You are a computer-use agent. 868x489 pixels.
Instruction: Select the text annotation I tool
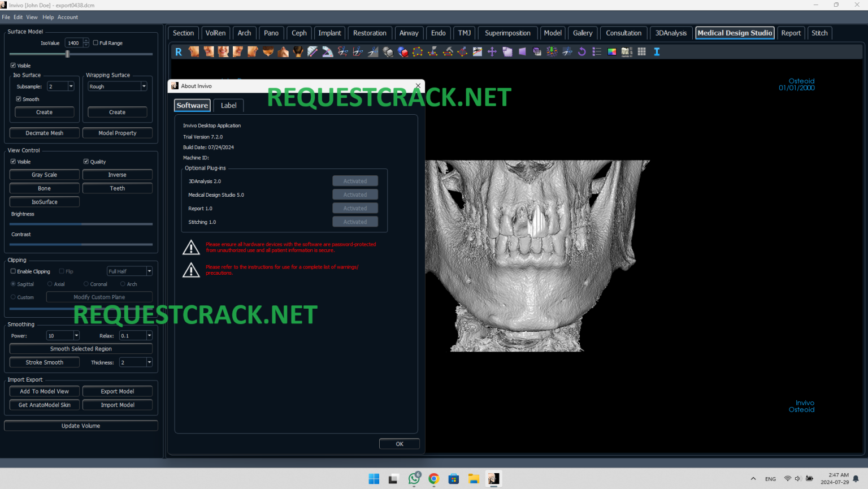656,51
